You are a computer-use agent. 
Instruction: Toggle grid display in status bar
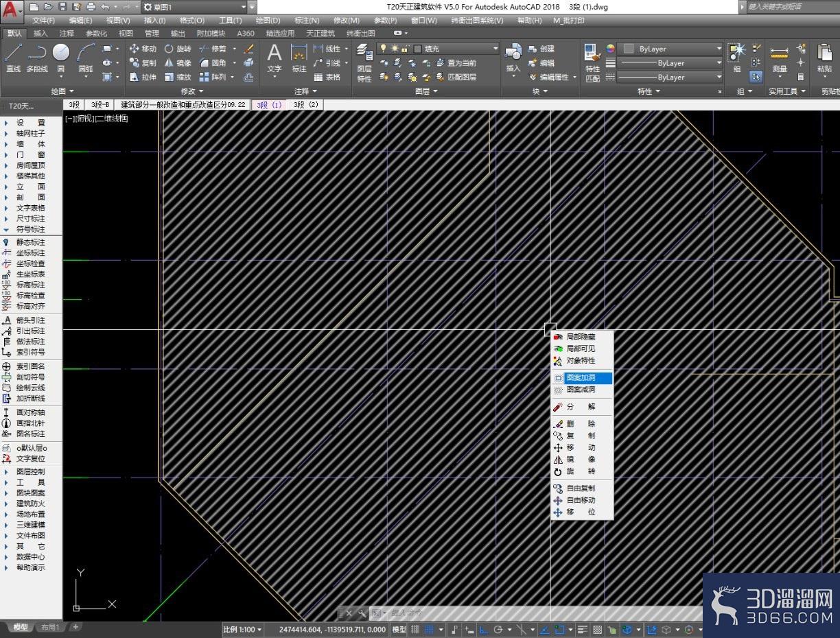point(415,630)
